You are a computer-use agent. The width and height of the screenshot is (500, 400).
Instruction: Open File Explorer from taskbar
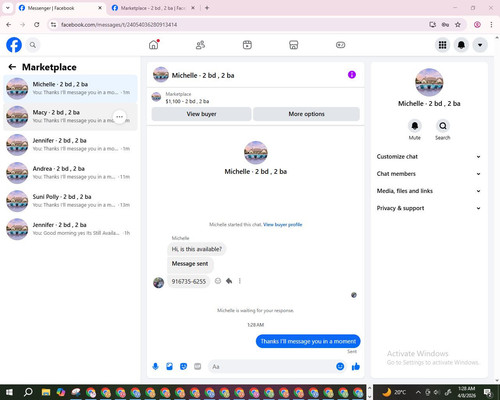(46, 392)
